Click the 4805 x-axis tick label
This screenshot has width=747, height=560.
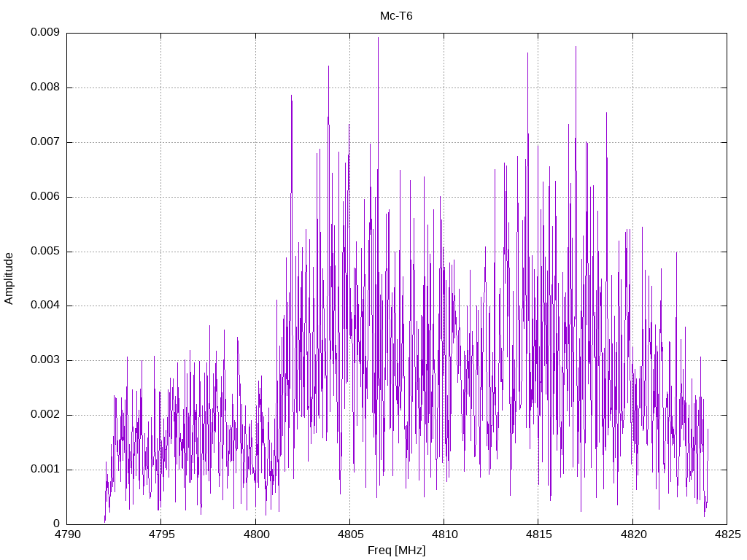[350, 534]
